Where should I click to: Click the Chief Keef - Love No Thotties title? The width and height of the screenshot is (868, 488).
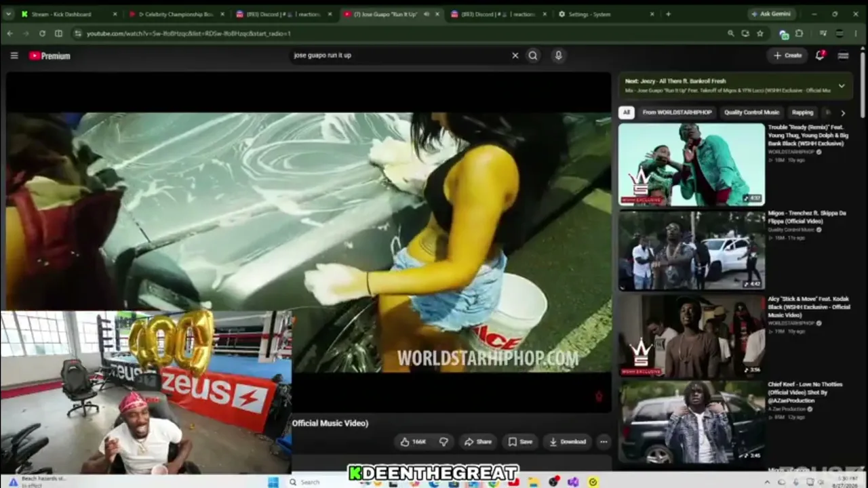[806, 392]
